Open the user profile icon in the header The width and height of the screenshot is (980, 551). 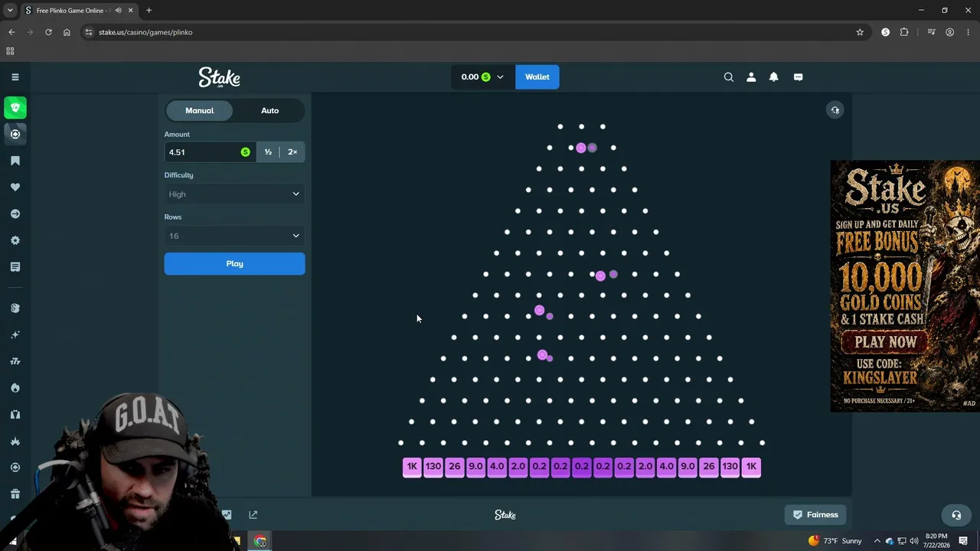[751, 77]
